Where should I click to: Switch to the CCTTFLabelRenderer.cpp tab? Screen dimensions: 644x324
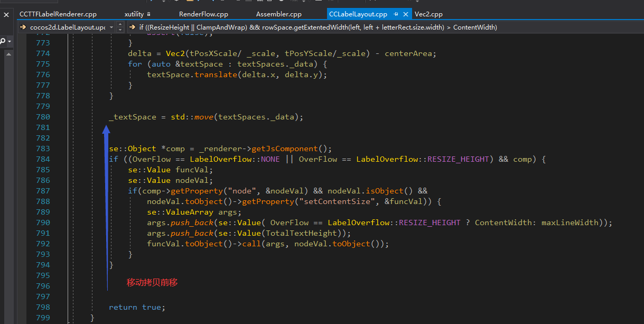coord(58,14)
